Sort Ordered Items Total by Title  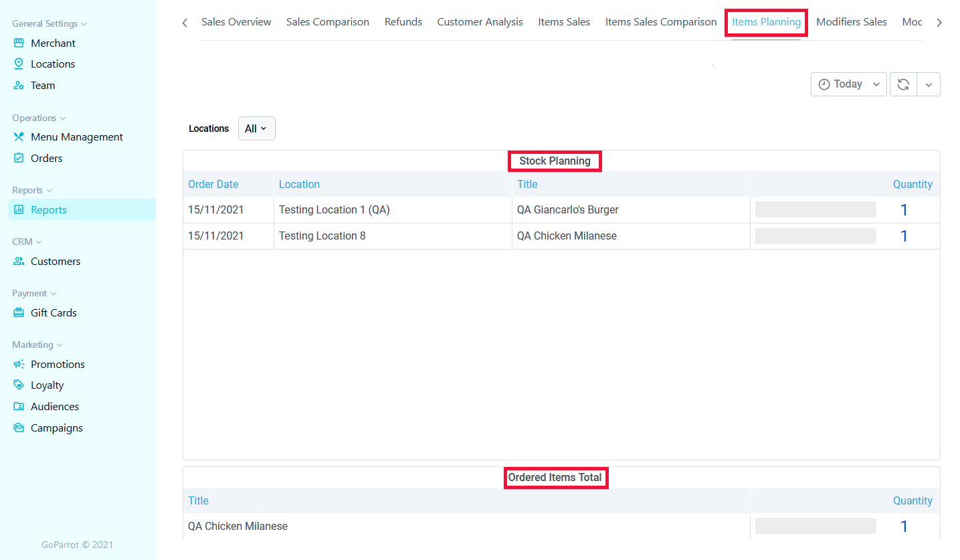pyautogui.click(x=198, y=500)
